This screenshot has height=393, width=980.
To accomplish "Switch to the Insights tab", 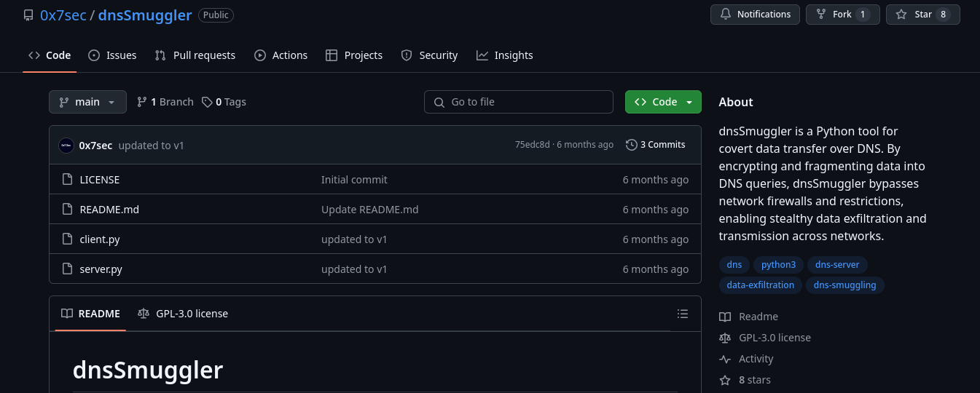I will point(504,55).
